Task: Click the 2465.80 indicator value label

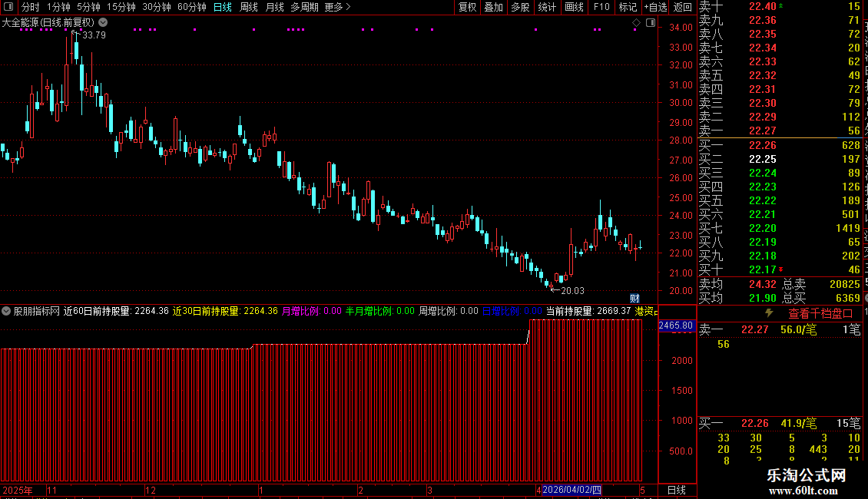Action: tap(676, 326)
